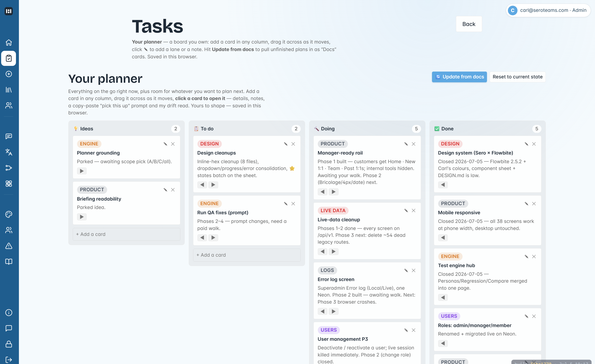Open the warning triangle icon in sidebar
The height and width of the screenshot is (364, 595).
[x=9, y=246]
